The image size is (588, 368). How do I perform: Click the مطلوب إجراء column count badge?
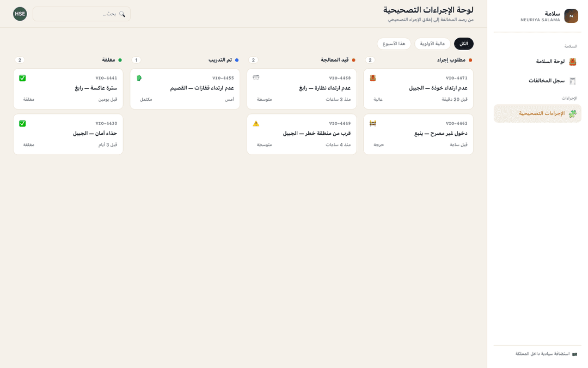pyautogui.click(x=370, y=60)
